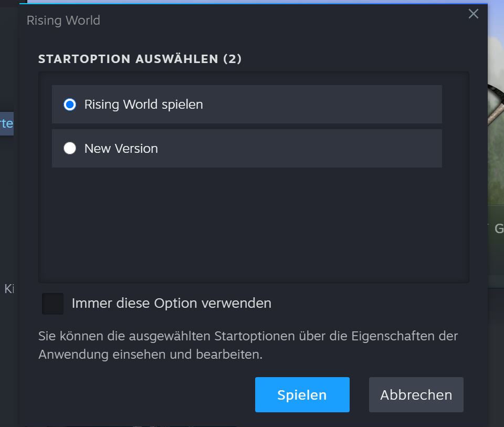Enable "Immer diese Option verwenden" checkbox
Screen dimensions: 504x427
pyautogui.click(x=52, y=304)
